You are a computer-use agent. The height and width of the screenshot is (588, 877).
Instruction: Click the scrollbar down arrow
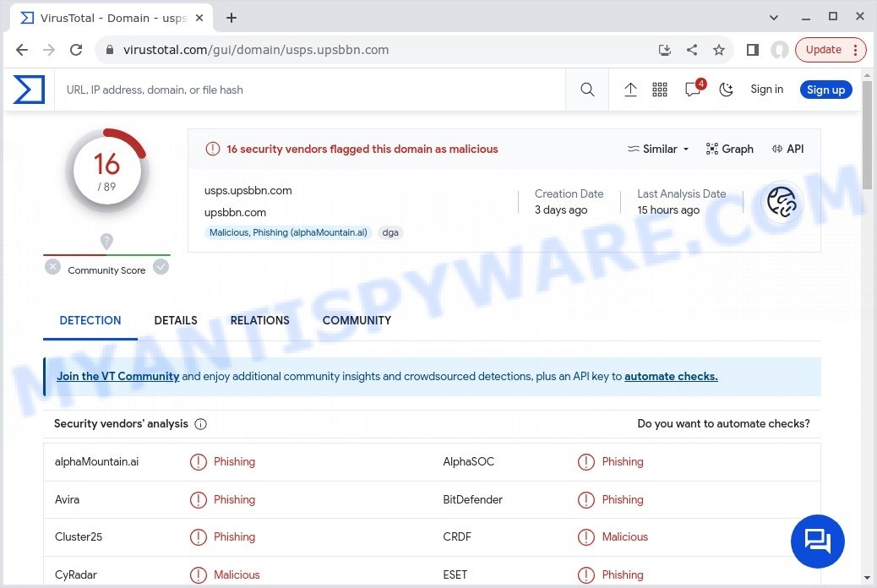click(x=867, y=578)
